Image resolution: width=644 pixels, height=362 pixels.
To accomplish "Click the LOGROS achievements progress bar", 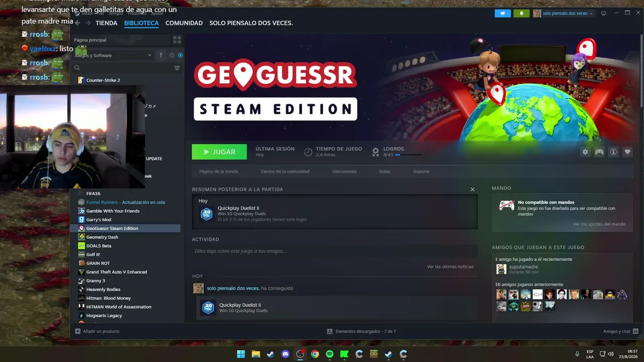I will (x=408, y=155).
